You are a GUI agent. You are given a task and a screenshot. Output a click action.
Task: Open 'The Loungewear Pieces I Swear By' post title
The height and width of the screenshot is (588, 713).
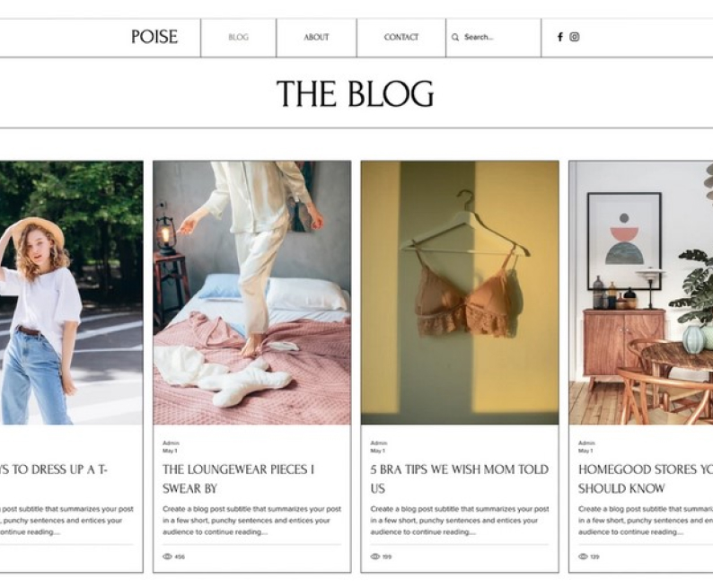(x=238, y=479)
